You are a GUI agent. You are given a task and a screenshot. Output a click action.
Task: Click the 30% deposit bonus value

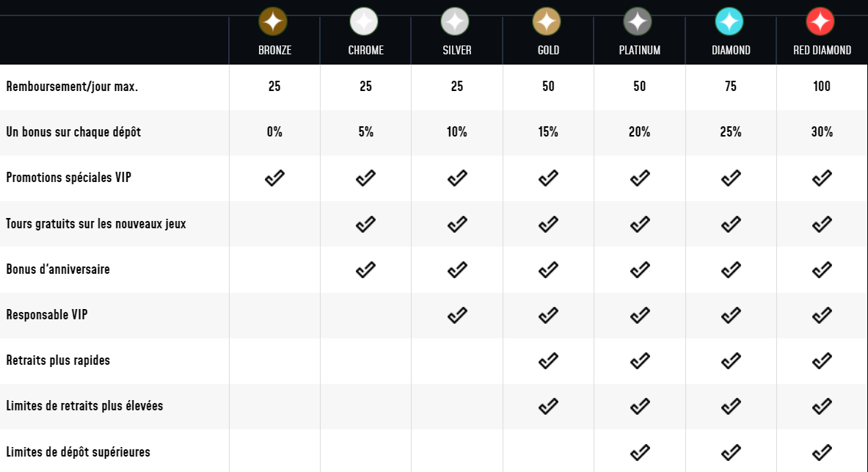[x=822, y=132]
